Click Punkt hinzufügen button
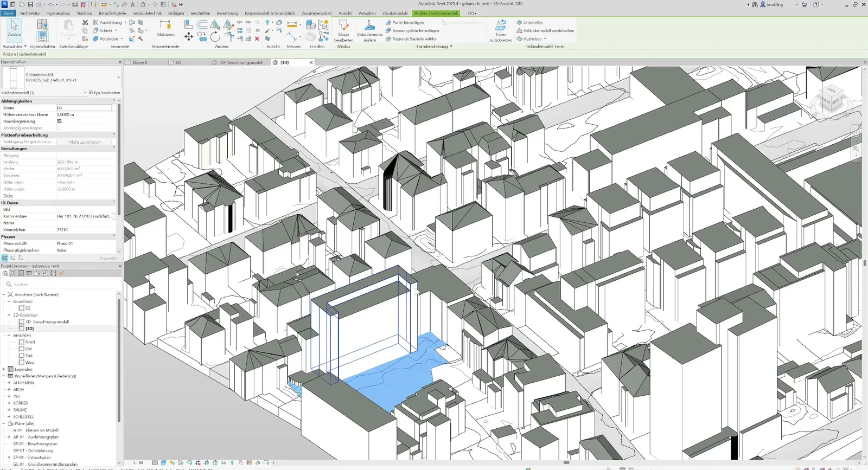868x470 pixels. point(405,23)
